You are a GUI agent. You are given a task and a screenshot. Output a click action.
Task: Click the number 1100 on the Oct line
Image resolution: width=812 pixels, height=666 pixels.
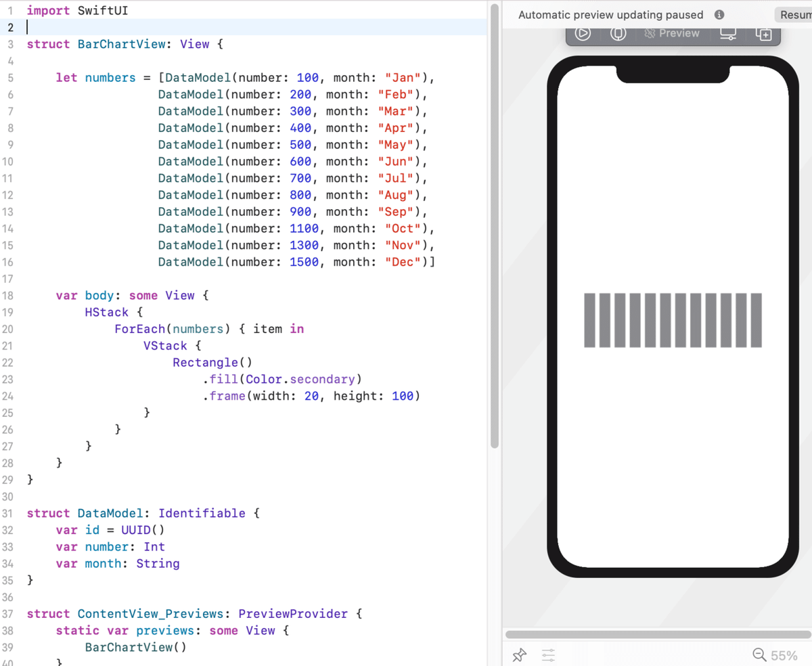coord(304,229)
